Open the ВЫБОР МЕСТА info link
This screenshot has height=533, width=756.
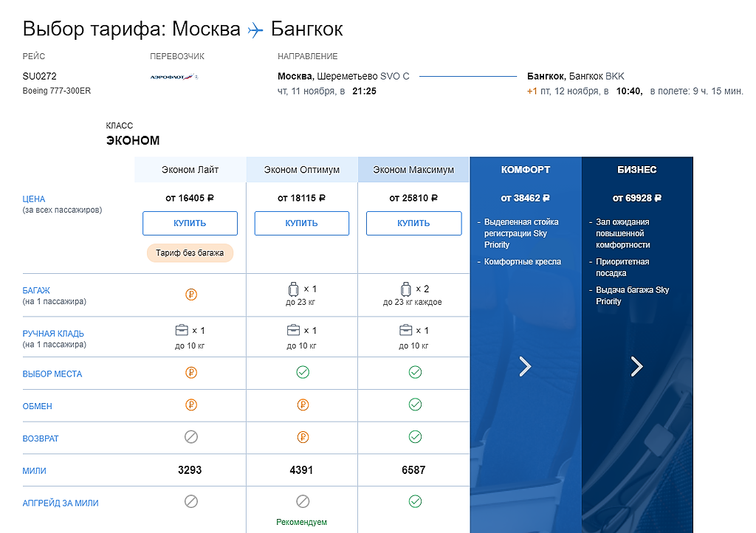click(52, 374)
